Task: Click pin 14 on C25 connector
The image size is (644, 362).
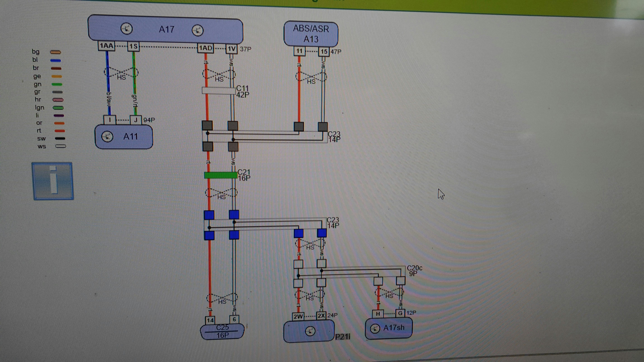Action: pyautogui.click(x=210, y=320)
